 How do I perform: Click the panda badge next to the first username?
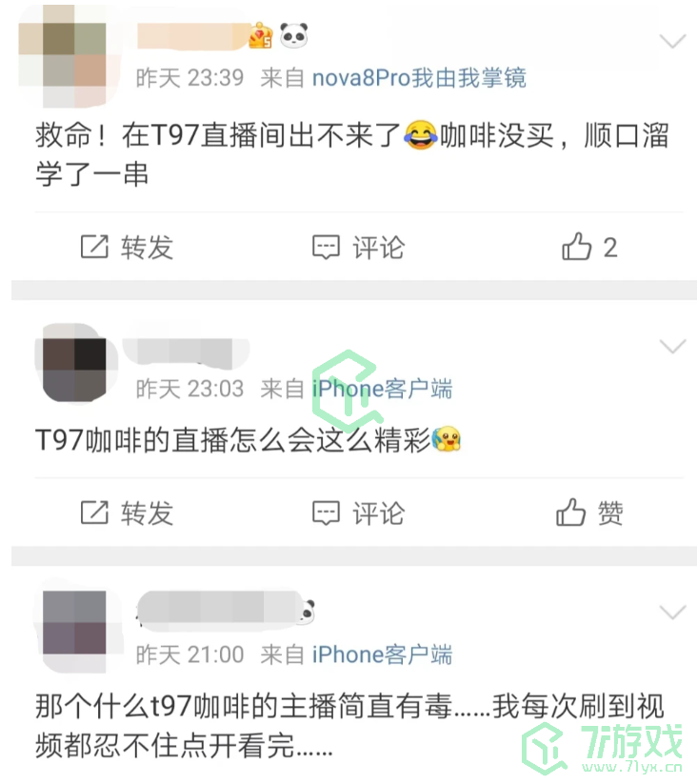tap(294, 35)
